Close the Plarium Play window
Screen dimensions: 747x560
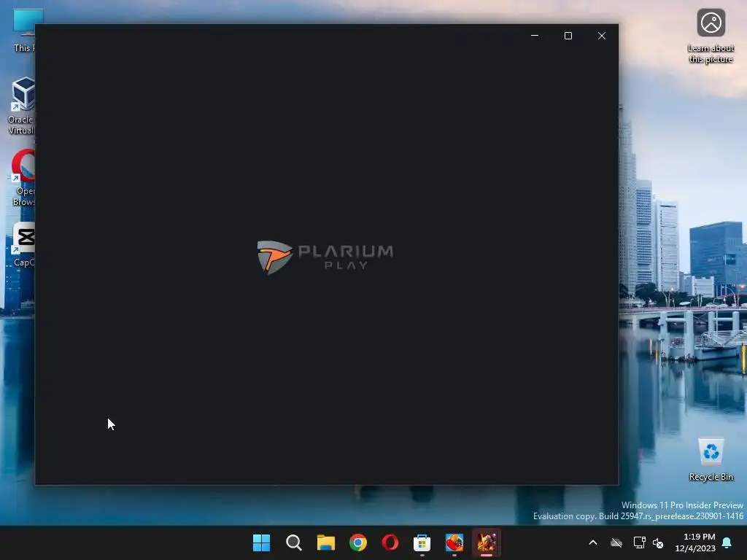[x=602, y=36]
